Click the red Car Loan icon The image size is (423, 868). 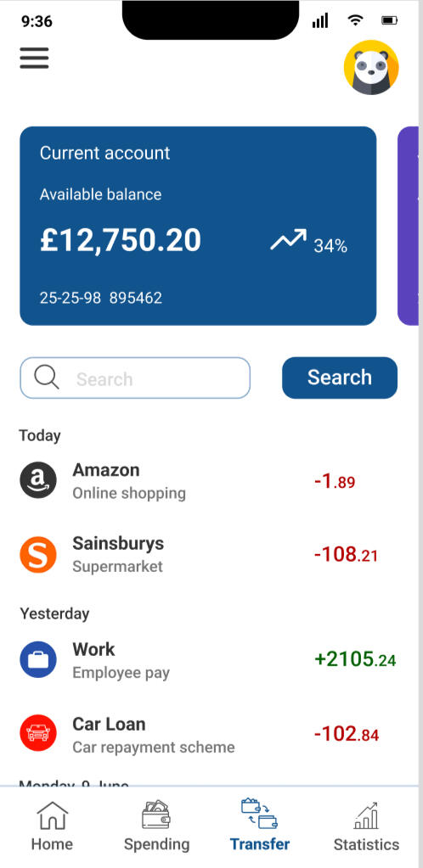[x=38, y=733]
